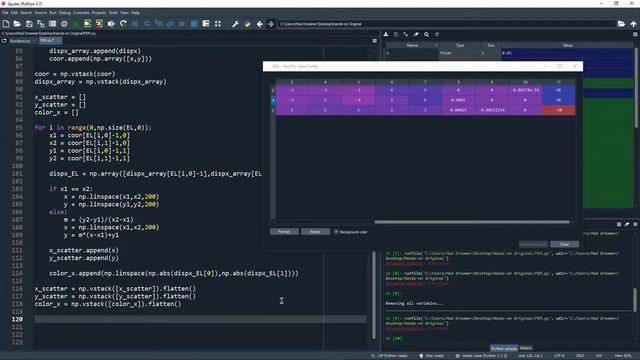Click the debug step-return icon
640x360 pixels.
click(x=170, y=24)
